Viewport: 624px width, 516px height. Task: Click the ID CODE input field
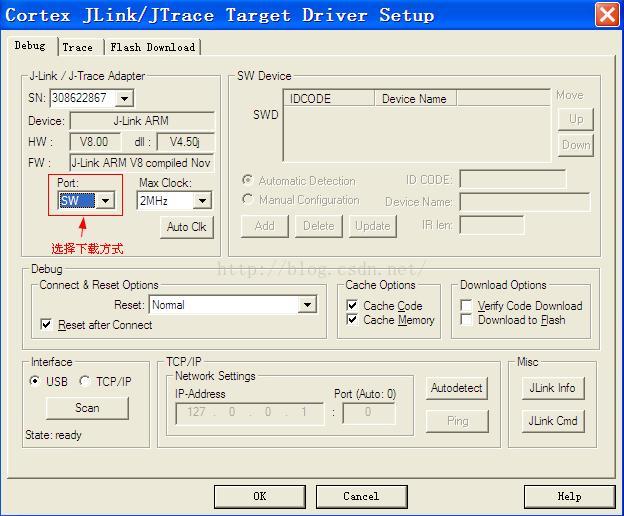(513, 179)
